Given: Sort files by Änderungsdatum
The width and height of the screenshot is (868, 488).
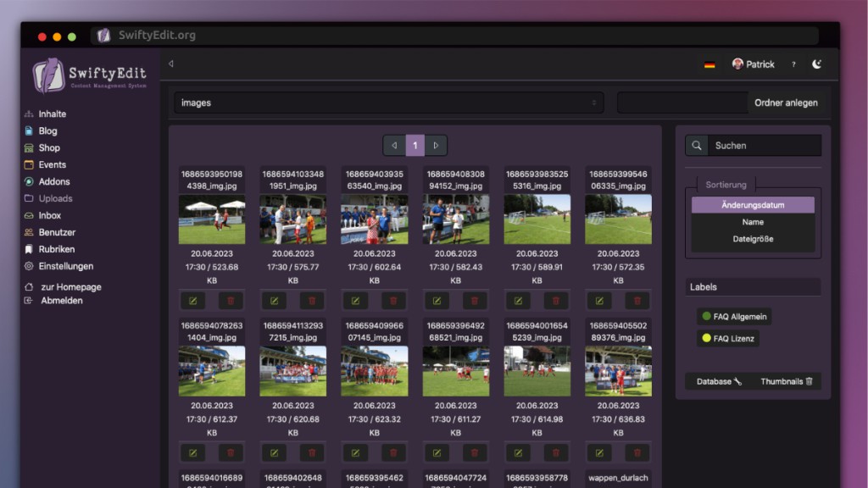Looking at the screenshot, I should [753, 205].
